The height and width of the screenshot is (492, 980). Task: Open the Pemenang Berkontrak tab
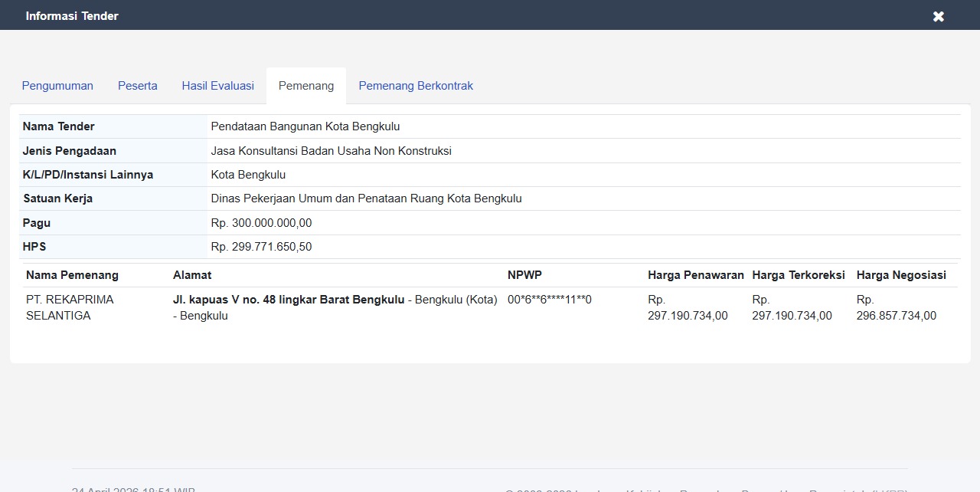(x=416, y=86)
